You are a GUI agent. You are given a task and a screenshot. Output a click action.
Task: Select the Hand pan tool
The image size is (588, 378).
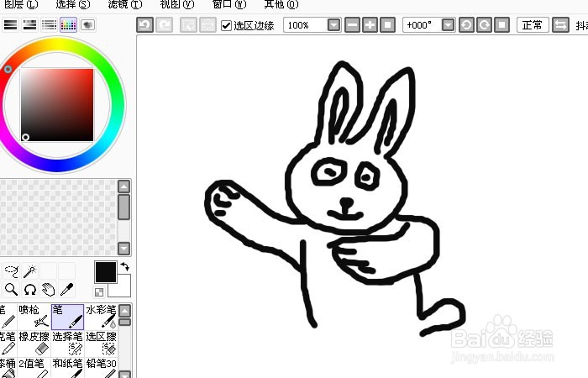(48, 289)
